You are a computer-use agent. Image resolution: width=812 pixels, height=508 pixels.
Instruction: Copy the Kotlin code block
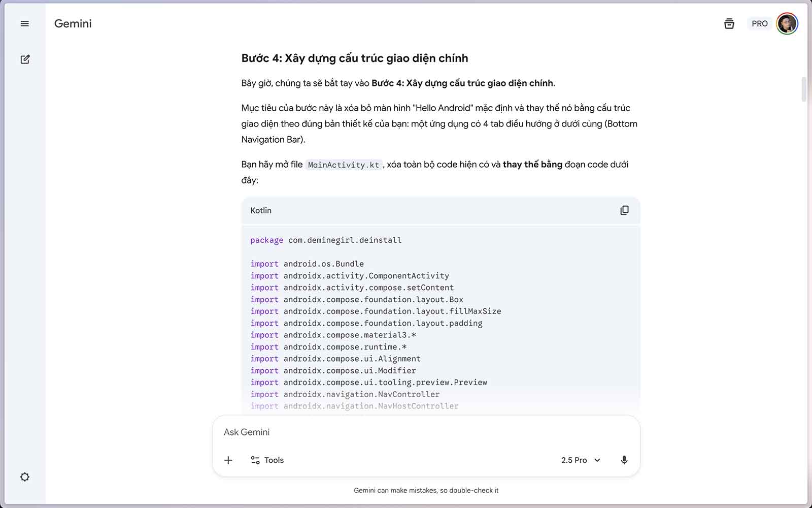(x=624, y=210)
